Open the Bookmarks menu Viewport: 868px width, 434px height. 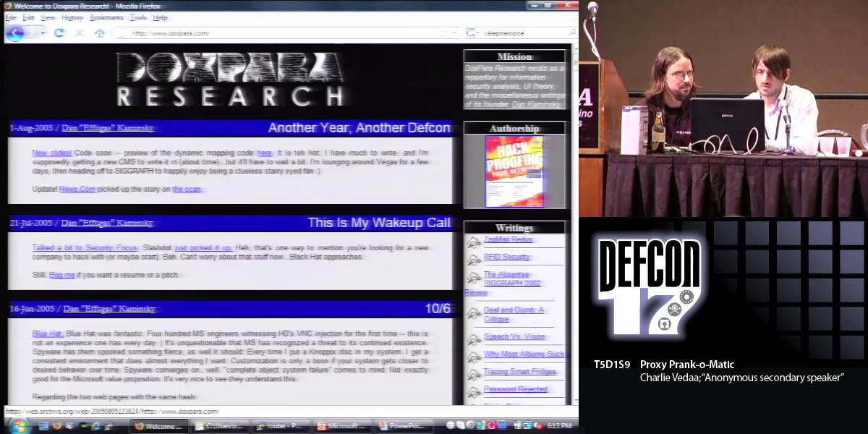[107, 17]
